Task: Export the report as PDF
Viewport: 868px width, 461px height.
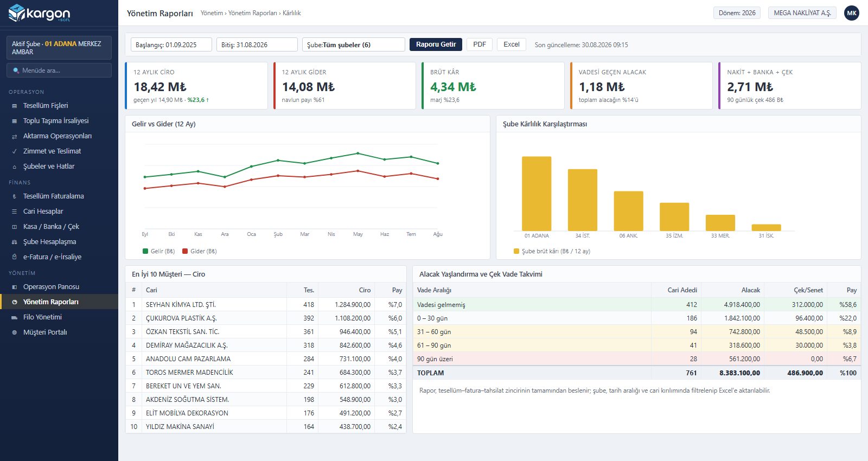Action: (x=480, y=44)
